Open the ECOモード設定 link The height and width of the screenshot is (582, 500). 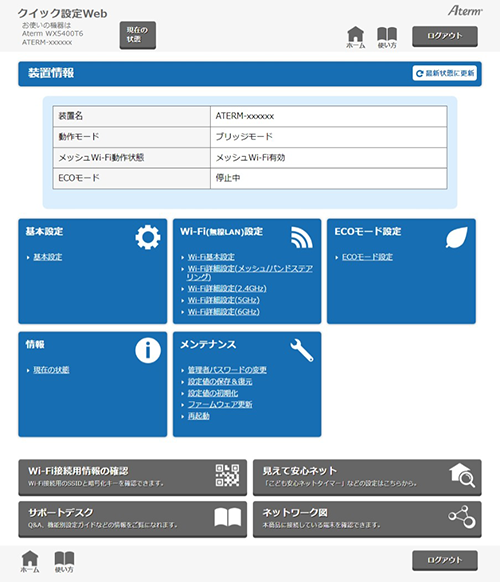click(x=367, y=257)
